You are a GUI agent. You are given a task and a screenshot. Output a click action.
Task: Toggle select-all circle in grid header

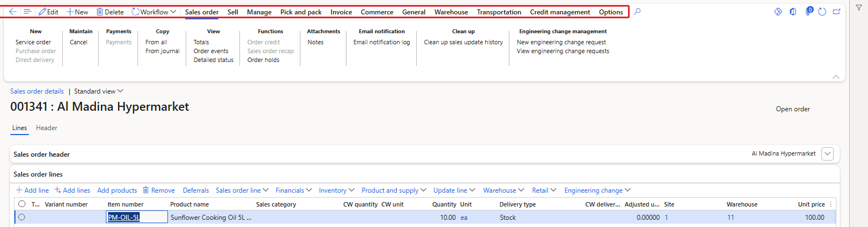(x=22, y=204)
